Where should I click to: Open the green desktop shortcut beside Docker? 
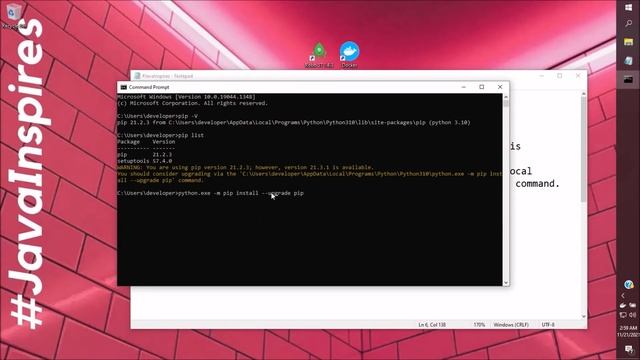point(319,54)
